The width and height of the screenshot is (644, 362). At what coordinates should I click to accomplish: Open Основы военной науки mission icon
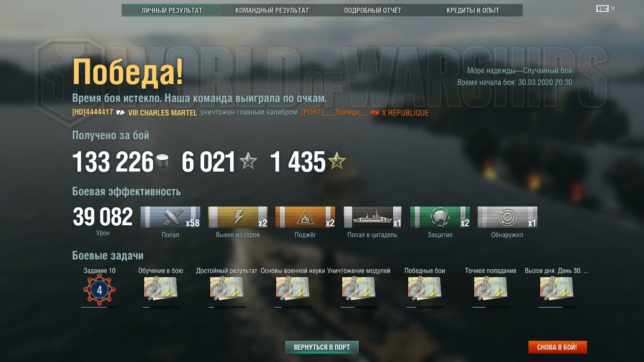293,288
